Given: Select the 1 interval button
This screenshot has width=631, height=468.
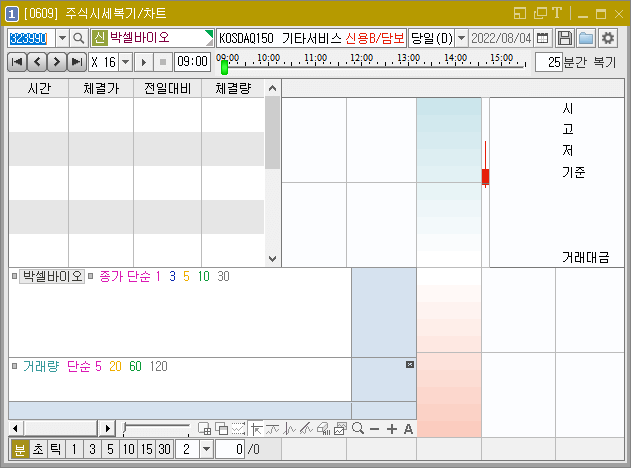Looking at the screenshot, I should click(74, 449).
